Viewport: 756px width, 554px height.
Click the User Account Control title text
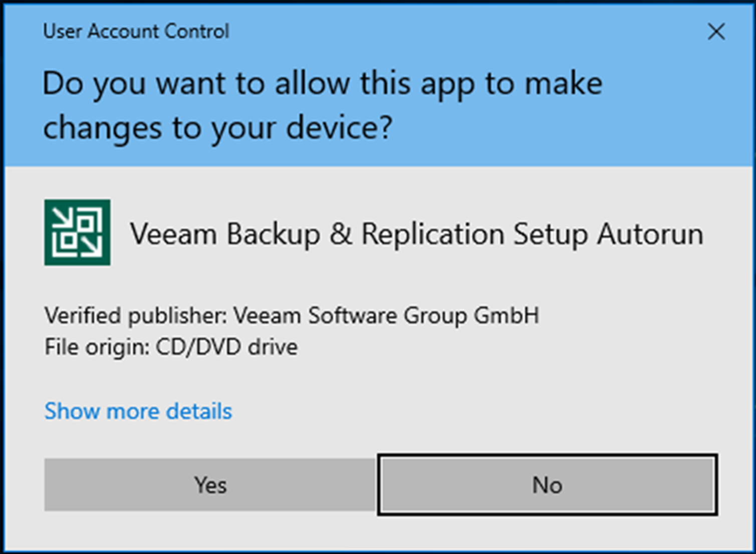(x=136, y=31)
